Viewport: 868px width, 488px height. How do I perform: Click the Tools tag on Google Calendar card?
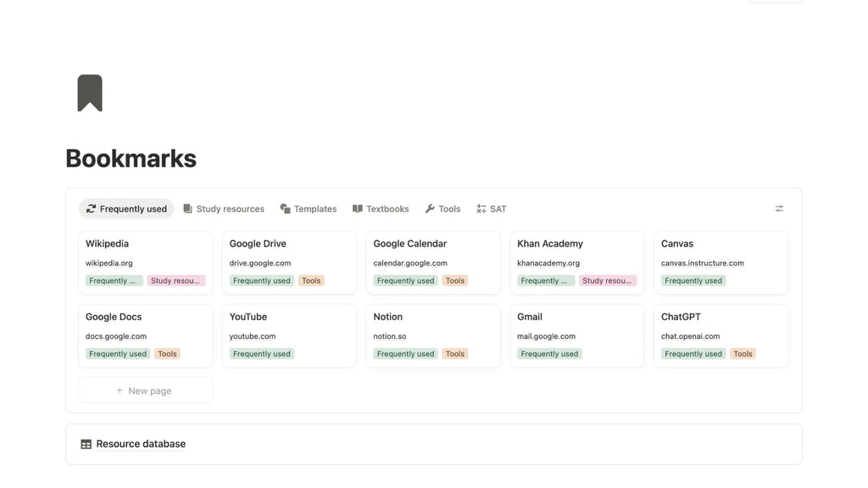(x=455, y=280)
